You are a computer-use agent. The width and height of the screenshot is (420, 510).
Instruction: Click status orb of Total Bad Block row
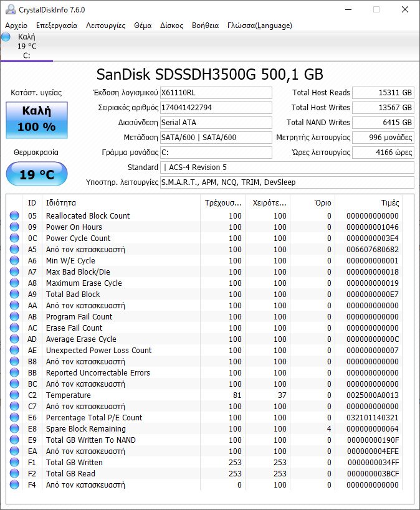pyautogui.click(x=14, y=294)
